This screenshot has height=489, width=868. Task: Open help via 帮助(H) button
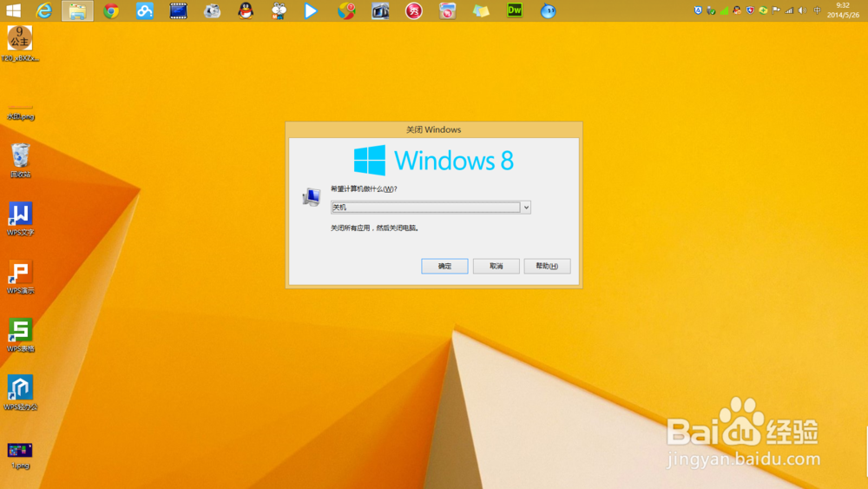547,266
